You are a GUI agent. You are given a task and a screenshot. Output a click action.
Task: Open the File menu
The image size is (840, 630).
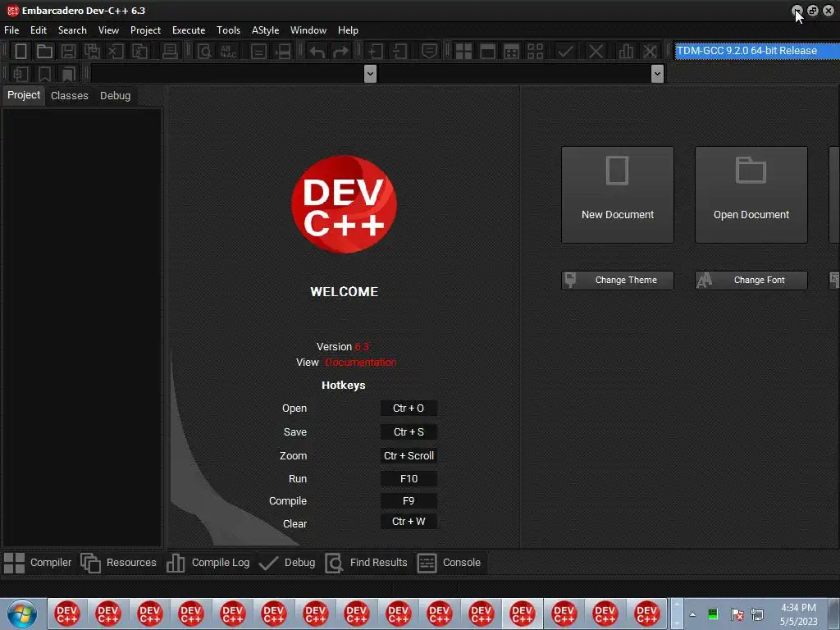(x=11, y=30)
